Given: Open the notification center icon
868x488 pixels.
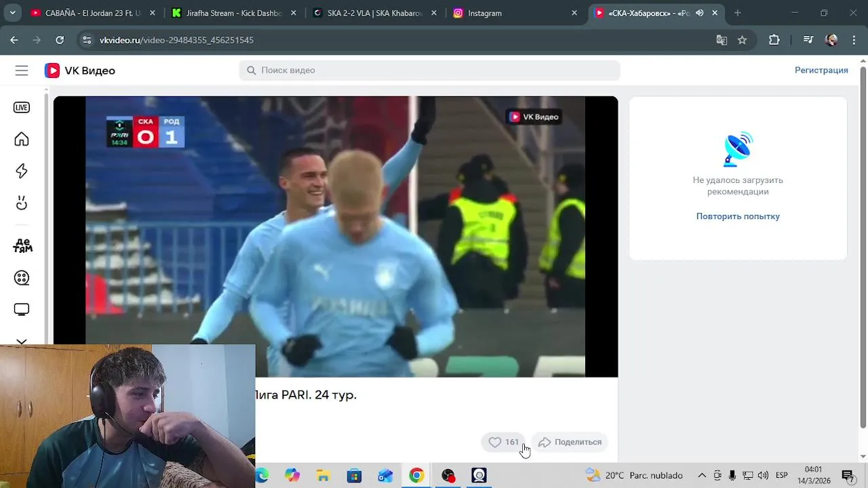Looking at the screenshot, I should (x=848, y=475).
